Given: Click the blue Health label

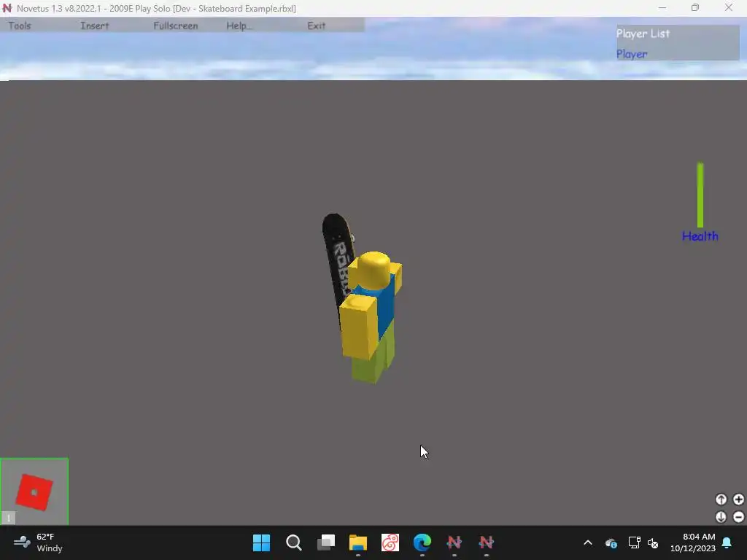Looking at the screenshot, I should coord(700,236).
